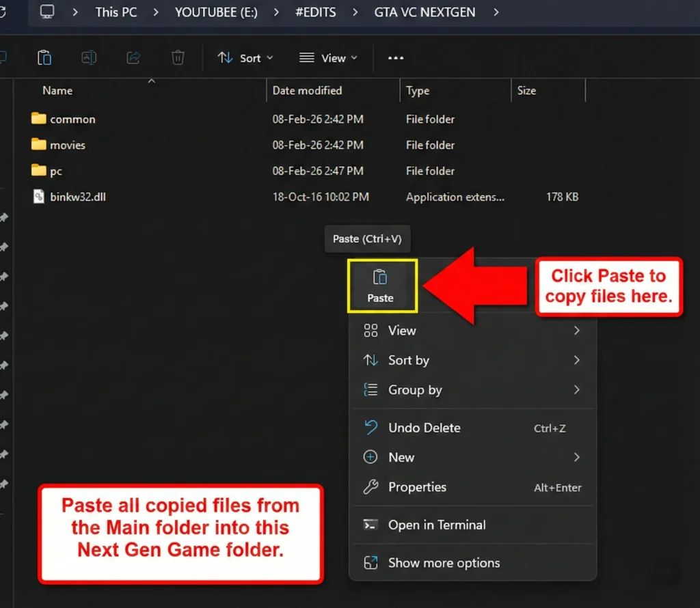700x608 pixels.
Task: Click the This PC monitor icon
Action: tap(47, 12)
